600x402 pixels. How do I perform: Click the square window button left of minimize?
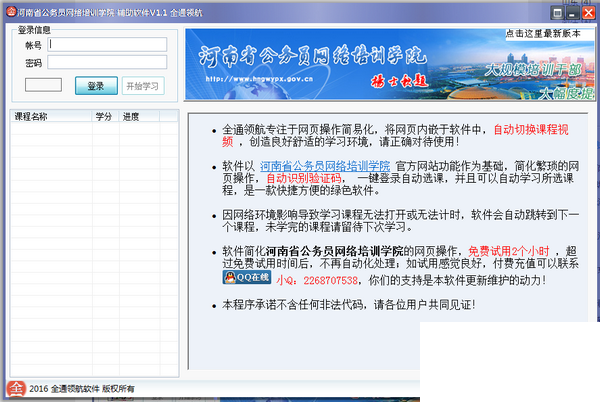[558, 13]
